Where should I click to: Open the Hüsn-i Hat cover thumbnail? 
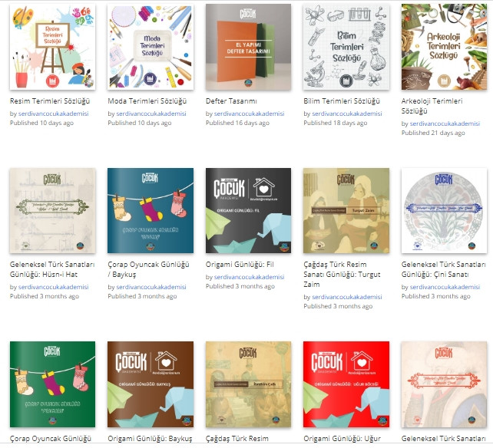[52, 210]
